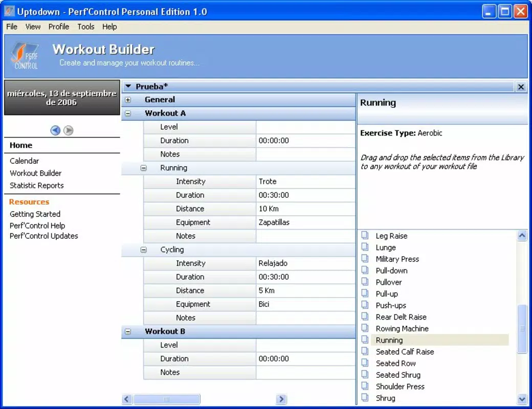532x409 pixels.
Task: Open the Profile menu
Action: point(59,27)
